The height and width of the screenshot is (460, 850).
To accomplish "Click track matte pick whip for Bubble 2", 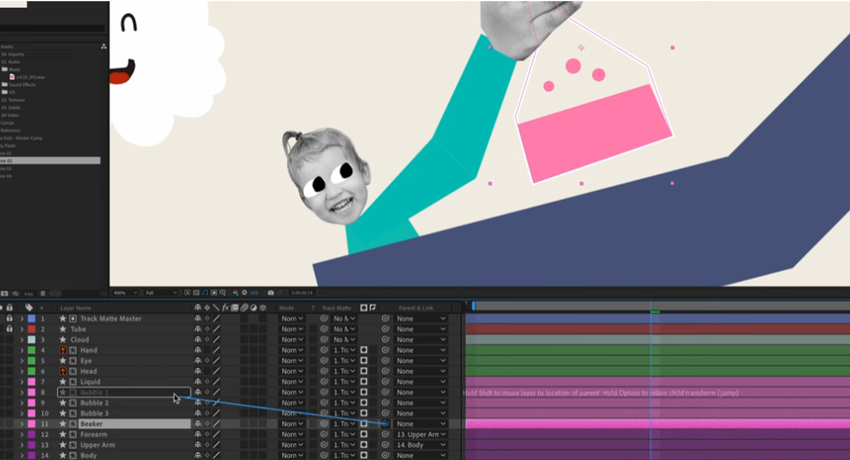I will pyautogui.click(x=324, y=403).
